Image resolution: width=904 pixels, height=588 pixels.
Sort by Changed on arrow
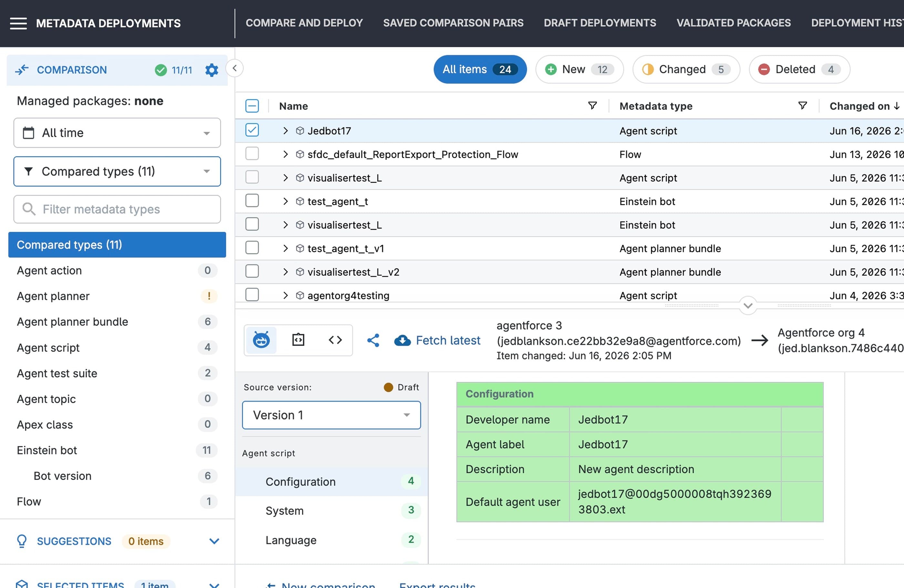point(896,106)
